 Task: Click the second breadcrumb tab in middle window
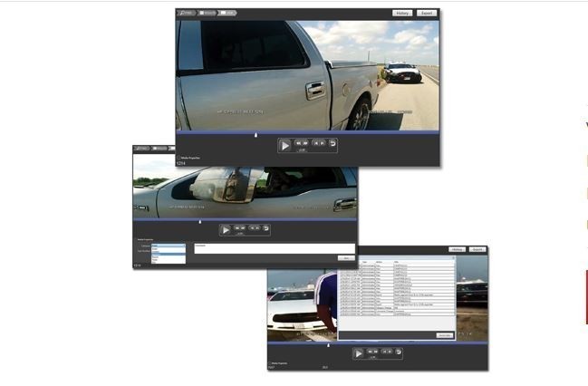159,149
